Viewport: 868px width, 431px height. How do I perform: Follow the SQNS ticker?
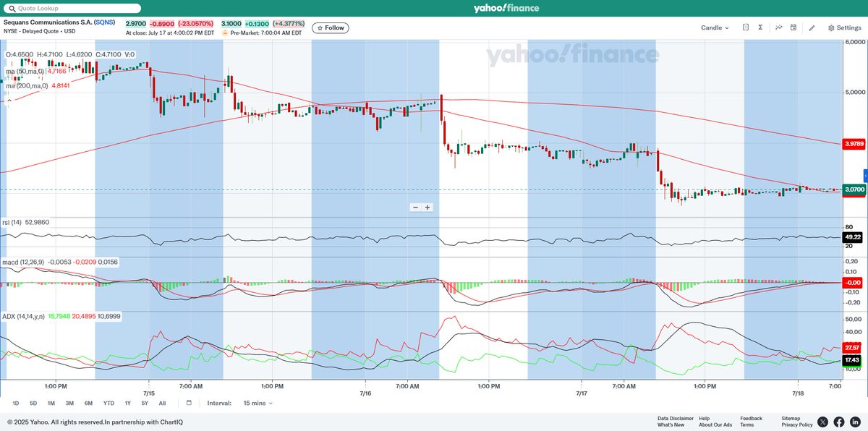click(x=331, y=28)
